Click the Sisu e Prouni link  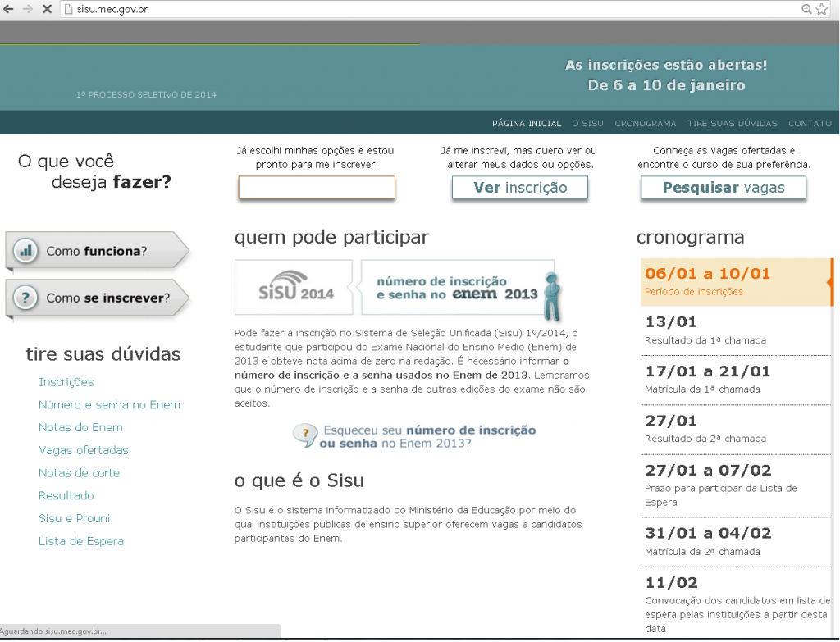(x=74, y=518)
